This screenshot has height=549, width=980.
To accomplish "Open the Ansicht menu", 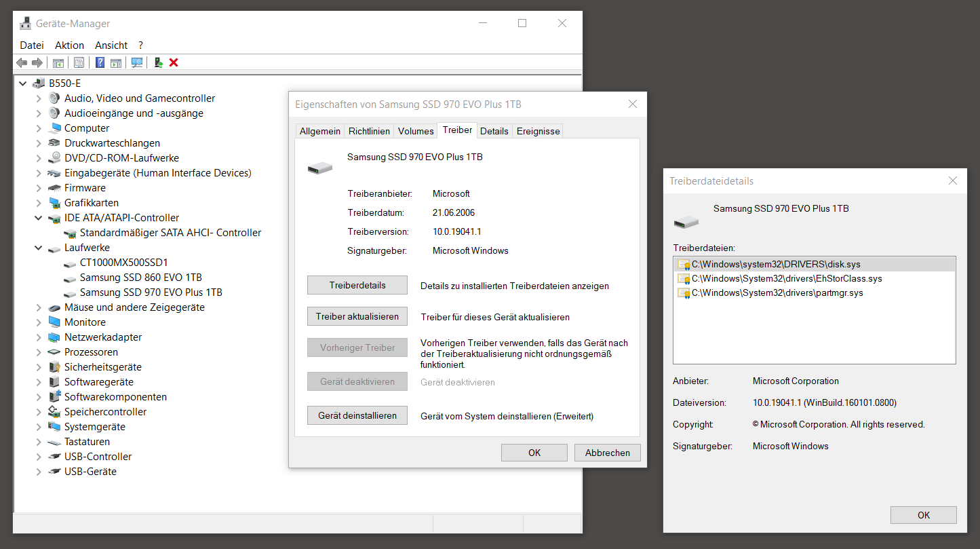I will [x=111, y=45].
